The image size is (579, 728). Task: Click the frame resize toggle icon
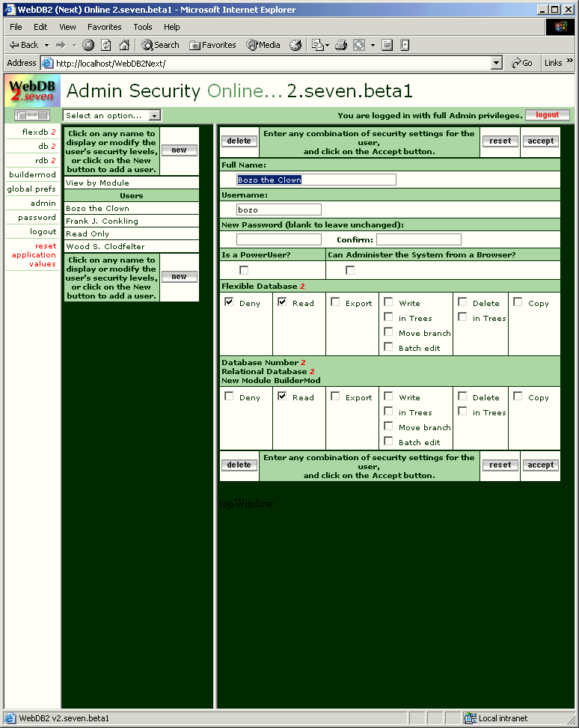click(x=32, y=114)
